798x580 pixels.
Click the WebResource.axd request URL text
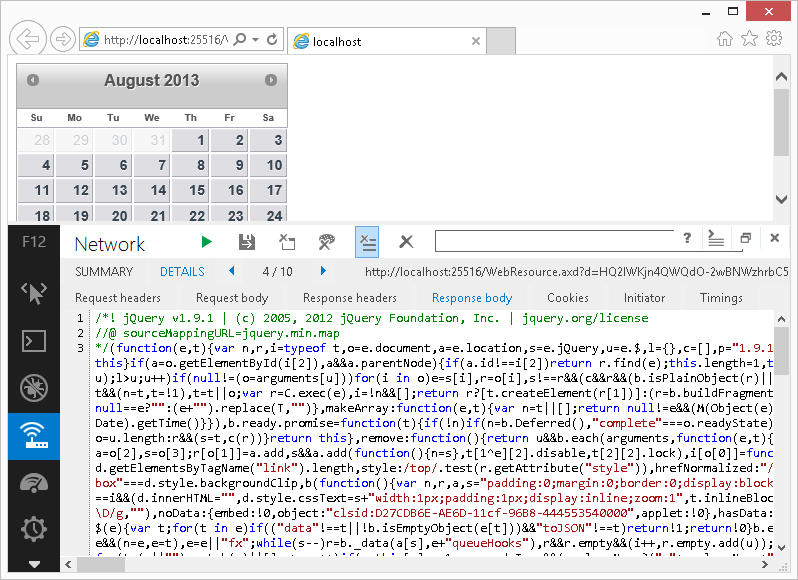[x=577, y=272]
